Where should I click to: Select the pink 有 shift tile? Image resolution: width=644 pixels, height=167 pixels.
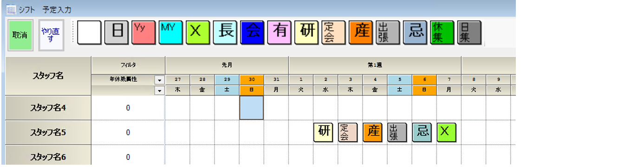coord(280,32)
